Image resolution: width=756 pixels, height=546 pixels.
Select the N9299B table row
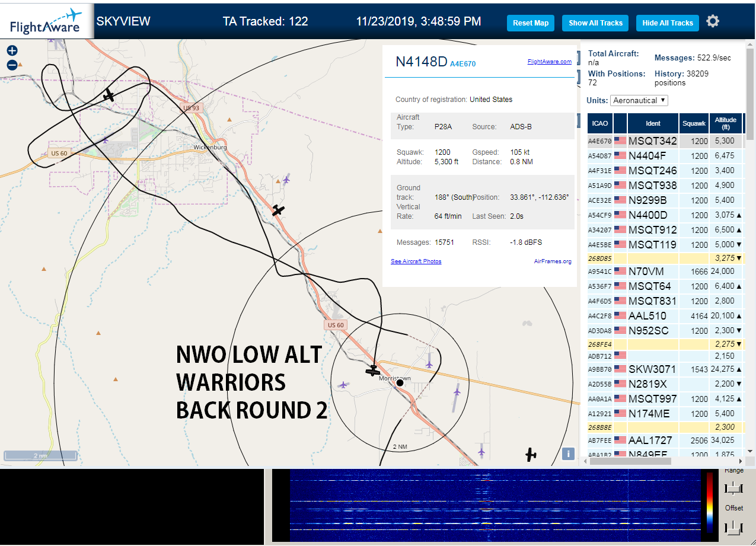[x=665, y=200]
